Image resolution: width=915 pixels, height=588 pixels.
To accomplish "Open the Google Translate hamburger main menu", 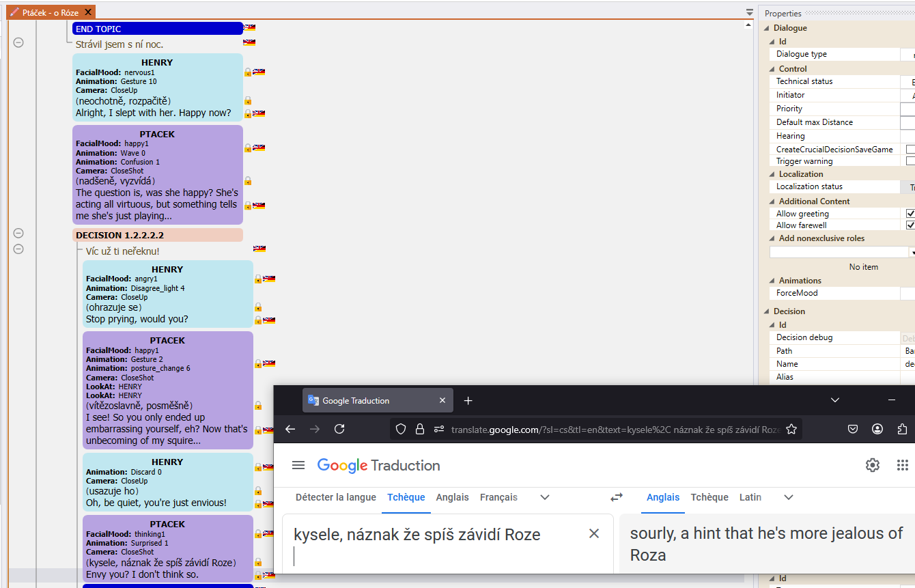I will 298,465.
